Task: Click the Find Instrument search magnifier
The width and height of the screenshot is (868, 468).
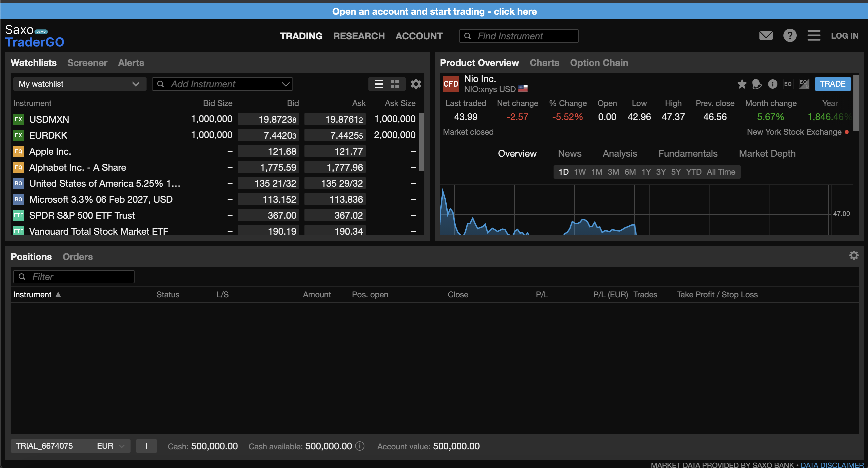Action: [x=468, y=36]
